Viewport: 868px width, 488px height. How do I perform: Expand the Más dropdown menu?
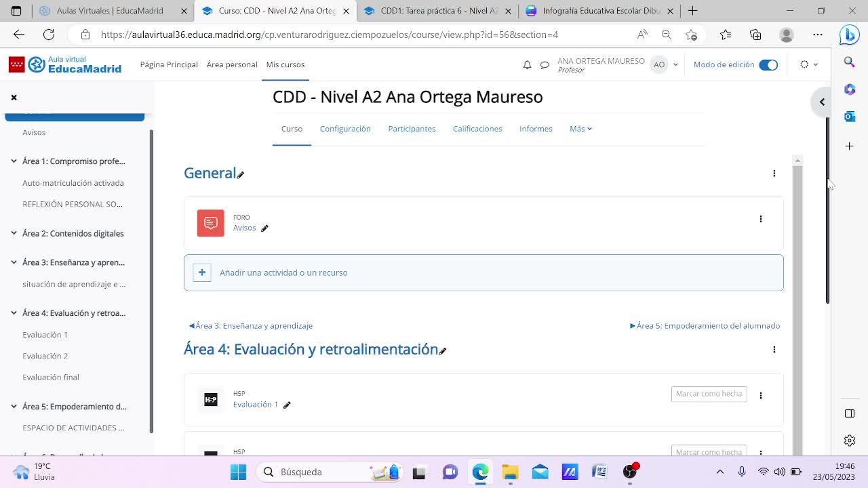click(x=580, y=129)
